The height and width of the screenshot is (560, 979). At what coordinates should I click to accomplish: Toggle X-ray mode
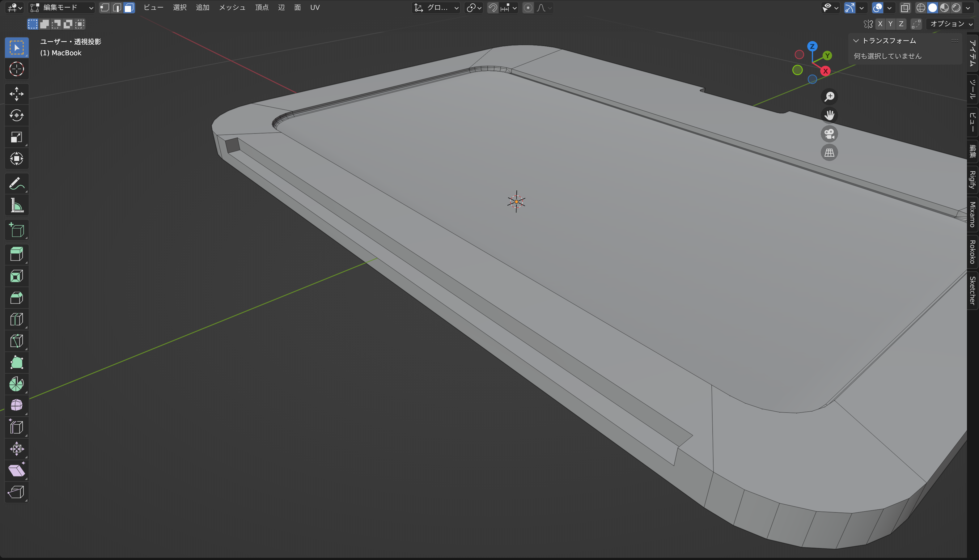(905, 8)
